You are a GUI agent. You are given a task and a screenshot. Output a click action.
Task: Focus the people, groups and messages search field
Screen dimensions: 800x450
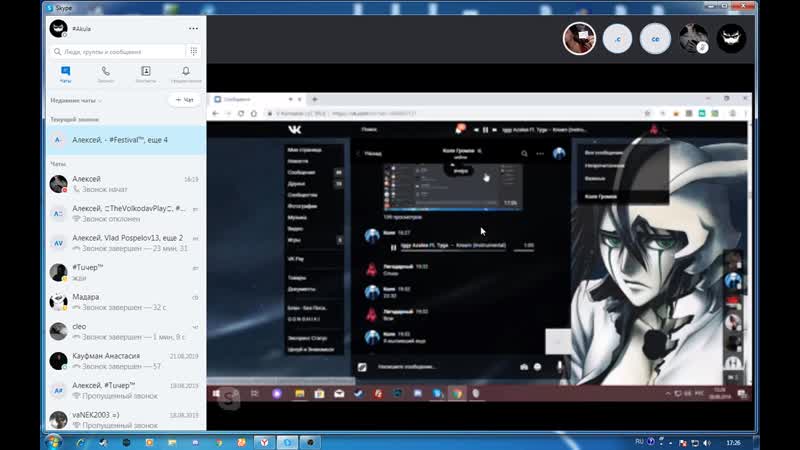(118, 50)
